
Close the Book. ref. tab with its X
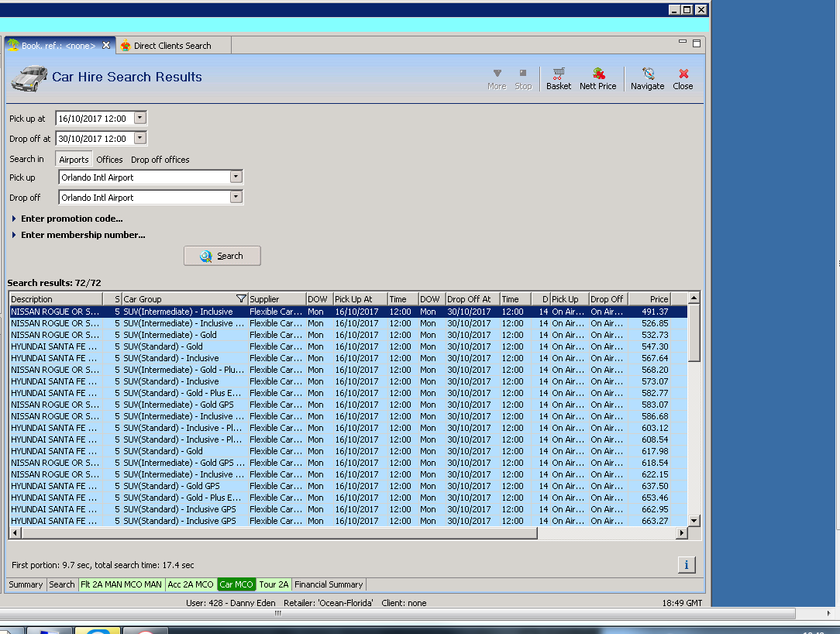pos(107,46)
